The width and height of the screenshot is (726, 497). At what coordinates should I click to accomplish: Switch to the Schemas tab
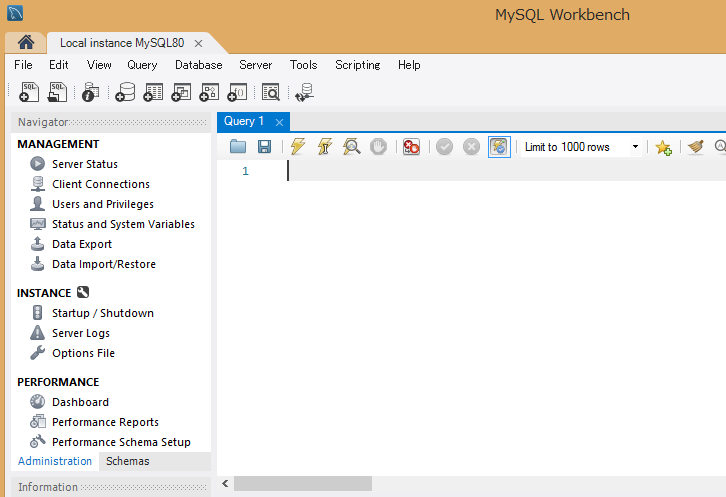[127, 461]
